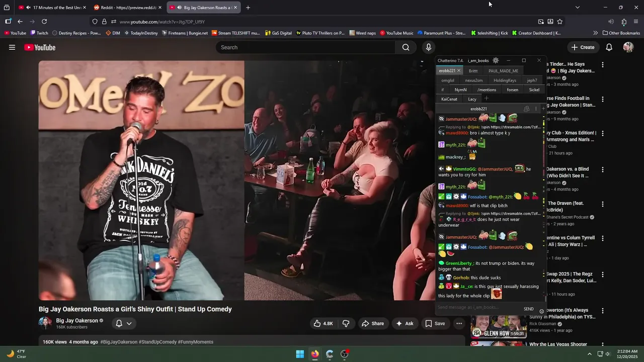Open a new browser tab
644x362 pixels.
[x=248, y=8]
